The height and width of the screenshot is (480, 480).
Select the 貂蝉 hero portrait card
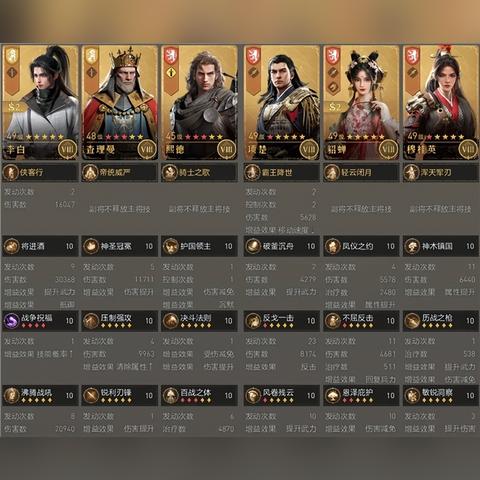(361, 102)
